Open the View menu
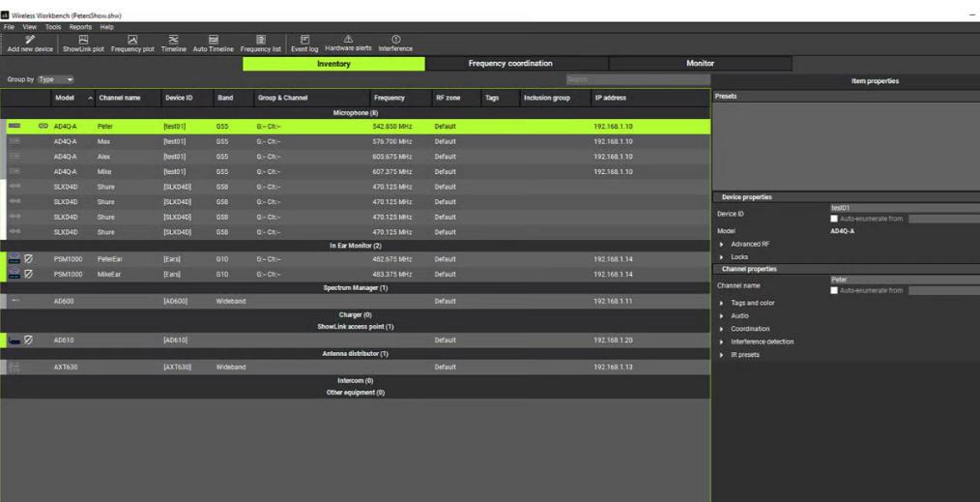The height and width of the screenshot is (502, 980). click(x=29, y=27)
